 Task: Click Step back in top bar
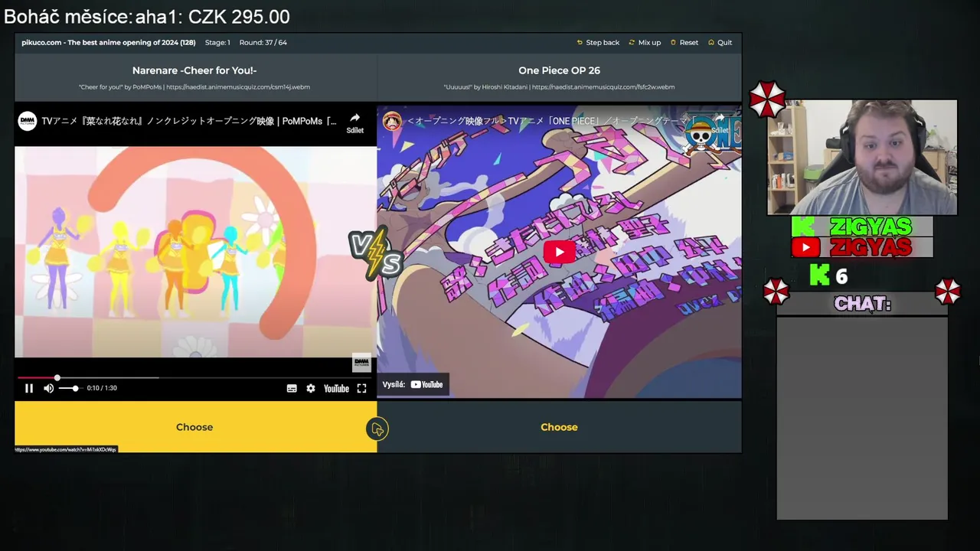point(598,42)
